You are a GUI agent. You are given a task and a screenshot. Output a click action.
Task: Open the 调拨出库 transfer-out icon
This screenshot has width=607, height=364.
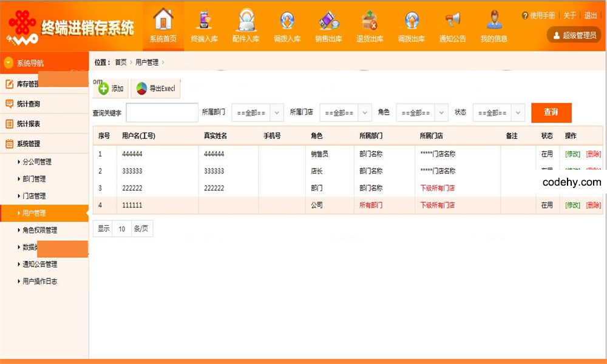[412, 20]
